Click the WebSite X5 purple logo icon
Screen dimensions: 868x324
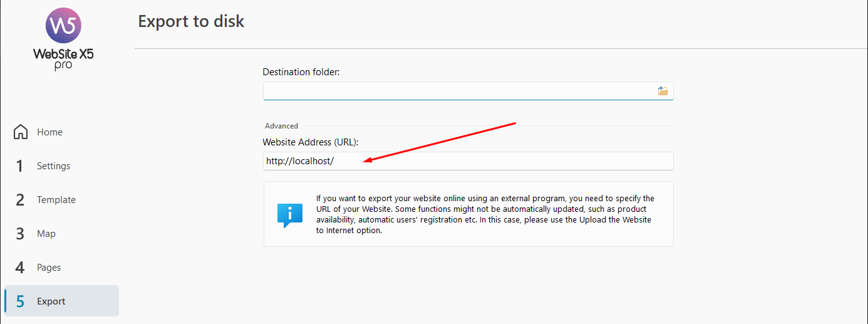click(x=63, y=26)
